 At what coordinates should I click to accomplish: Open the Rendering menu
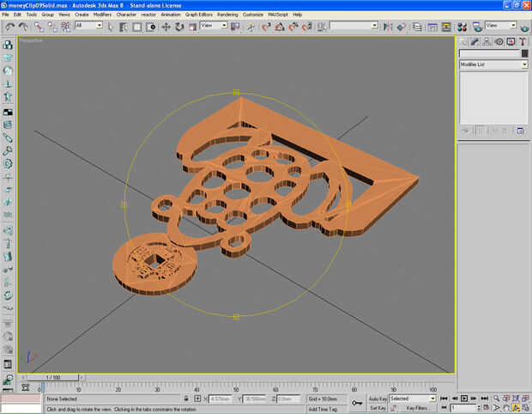(x=227, y=15)
